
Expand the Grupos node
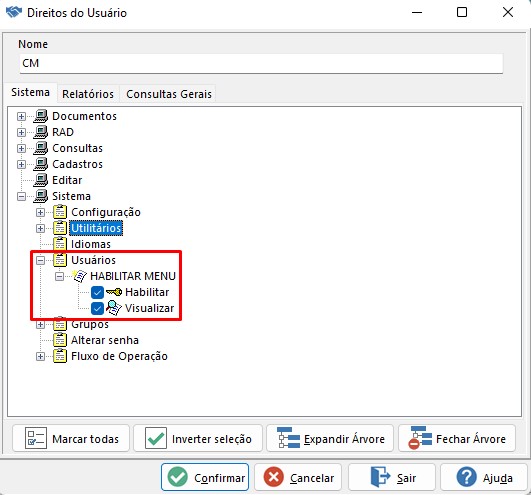40,324
